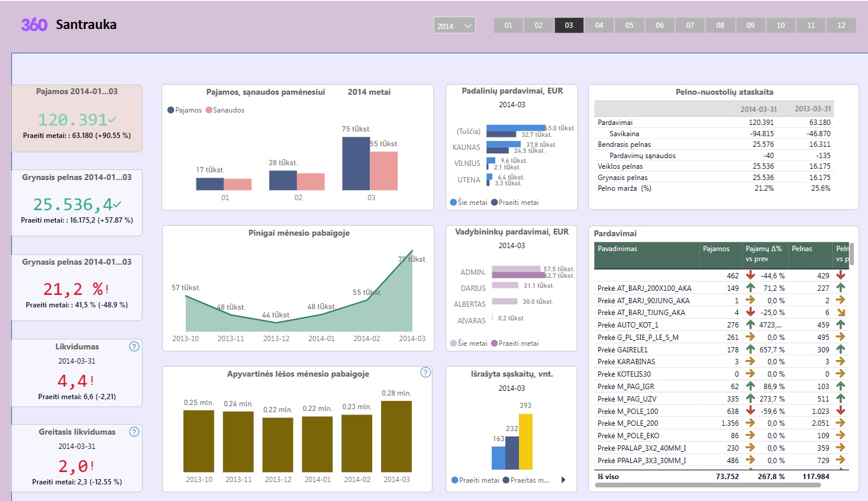Open the 2014 year dropdown
This screenshot has height=501, width=868.
click(x=454, y=25)
